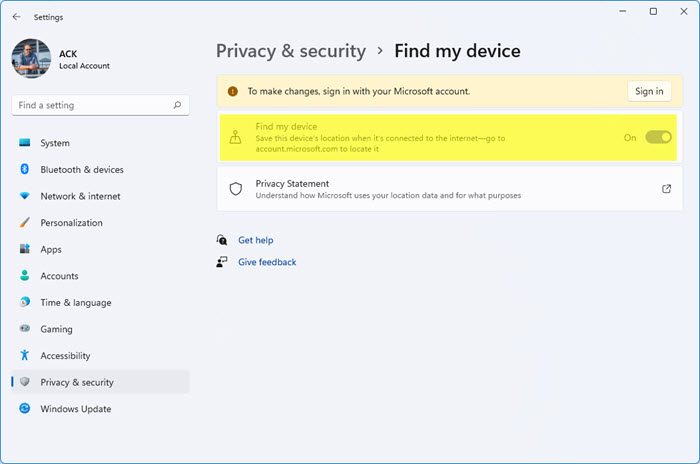Open Time & language settings
The width and height of the screenshot is (700, 464).
click(100, 302)
